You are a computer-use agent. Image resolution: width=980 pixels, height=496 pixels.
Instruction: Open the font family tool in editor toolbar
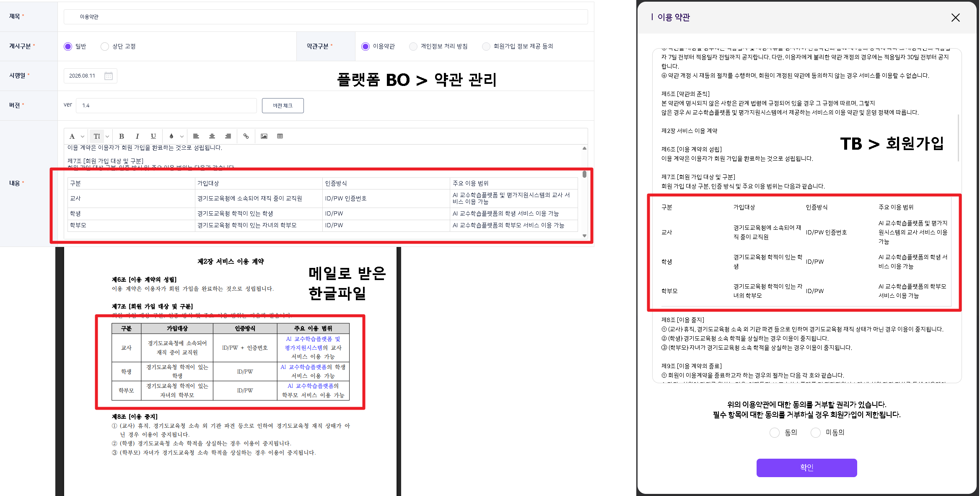point(72,136)
